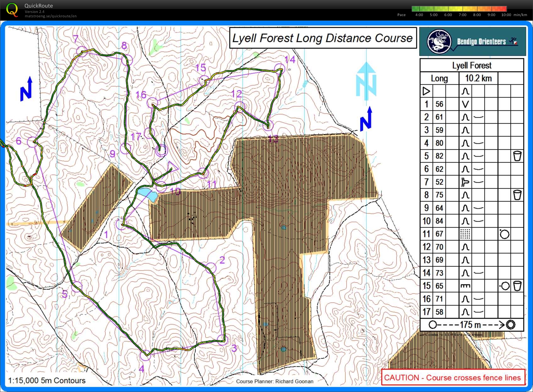
Task: Click the Lyell Forest Long Distance Course title
Action: point(323,38)
